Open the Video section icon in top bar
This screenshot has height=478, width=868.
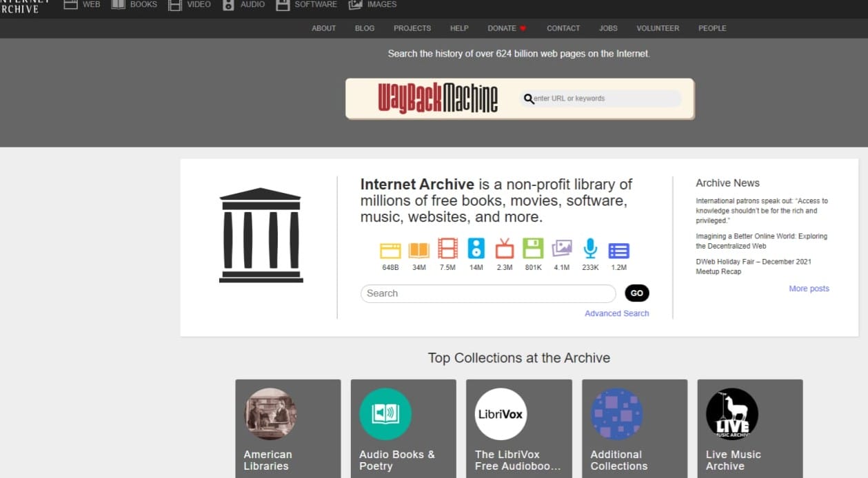[175, 4]
